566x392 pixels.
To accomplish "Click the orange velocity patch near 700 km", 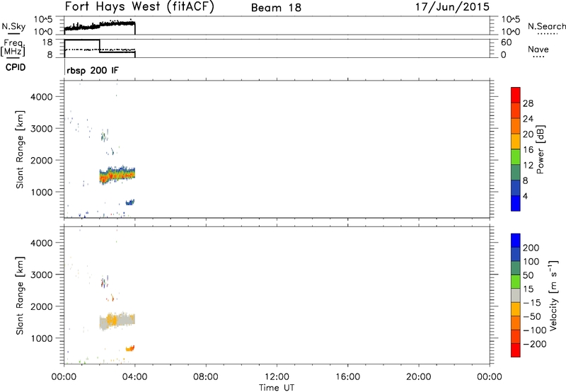I will pos(130,348).
